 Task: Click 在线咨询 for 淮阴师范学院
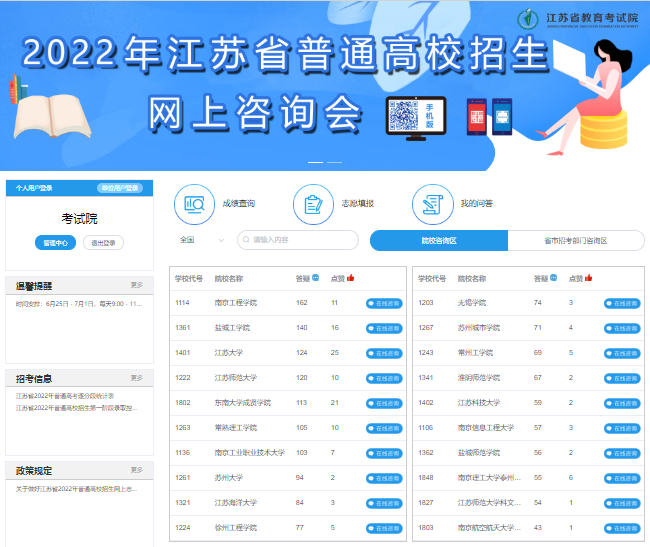pyautogui.click(x=622, y=378)
